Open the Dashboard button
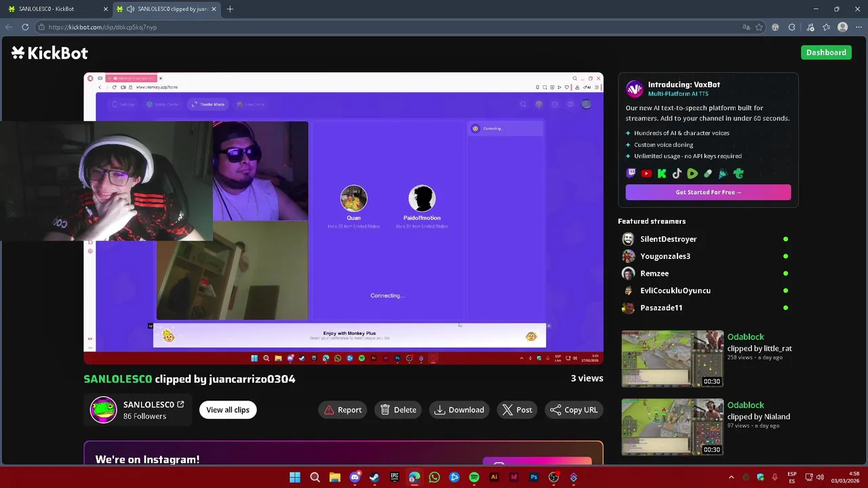This screenshot has width=868, height=488. [826, 52]
